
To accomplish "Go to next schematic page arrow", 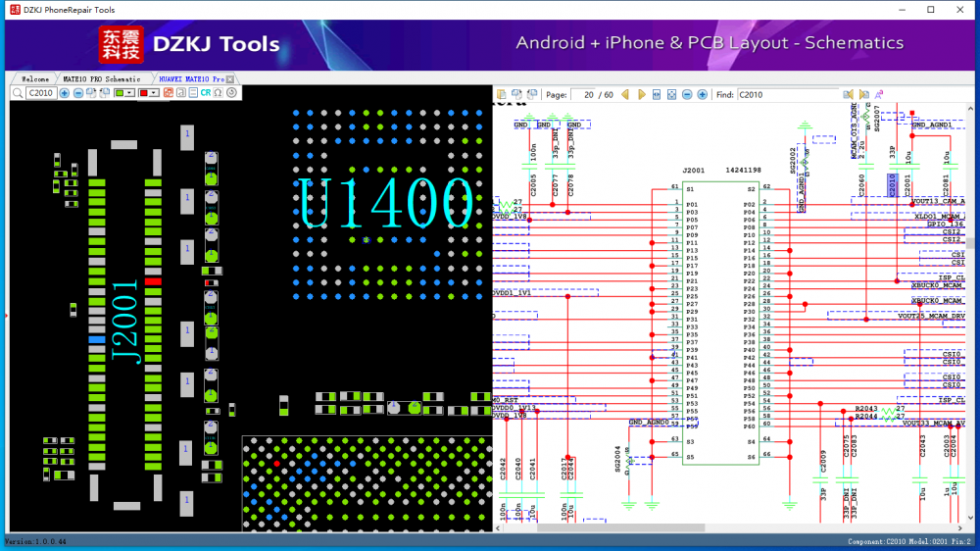I will 642,95.
